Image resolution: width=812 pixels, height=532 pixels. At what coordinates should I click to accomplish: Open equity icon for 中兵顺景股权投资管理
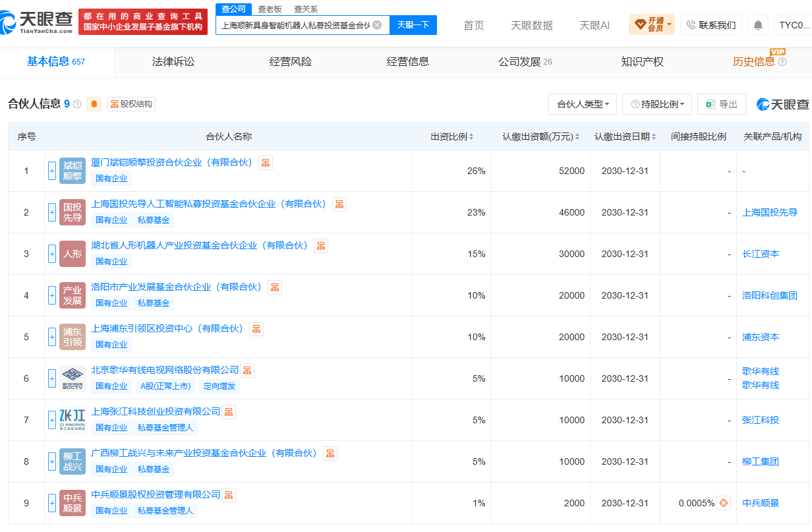[x=228, y=494]
